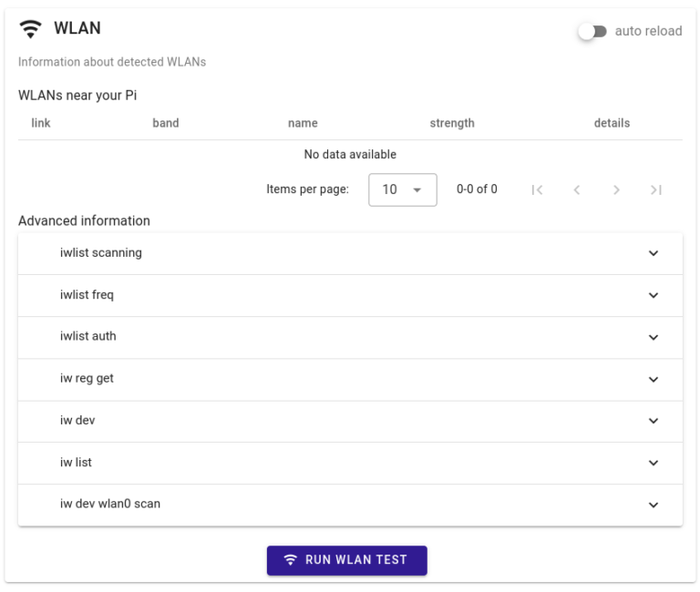The height and width of the screenshot is (592, 700).
Task: Sort WLAN list by name column
Action: coord(303,123)
